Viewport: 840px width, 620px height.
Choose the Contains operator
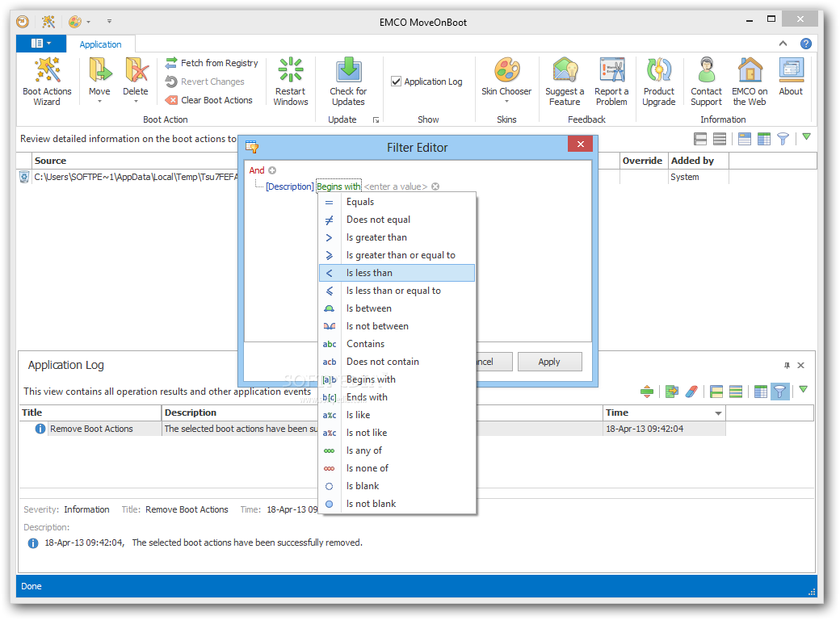pyautogui.click(x=397, y=344)
